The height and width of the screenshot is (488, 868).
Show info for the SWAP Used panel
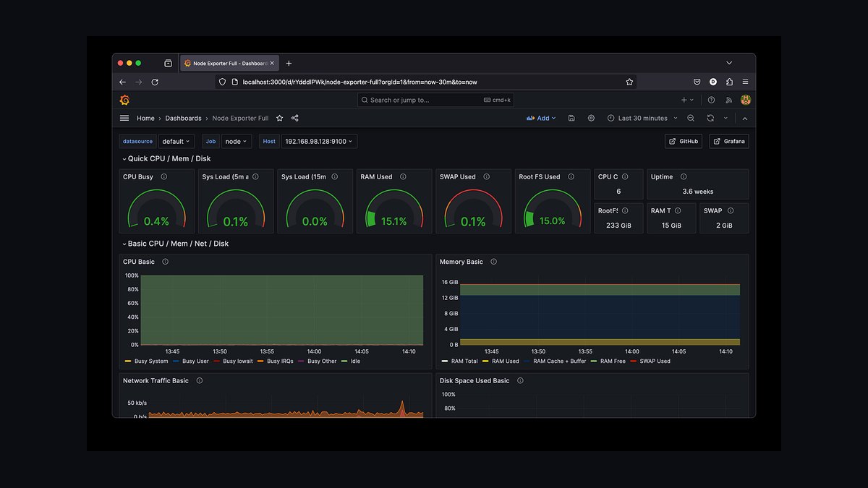[487, 176]
